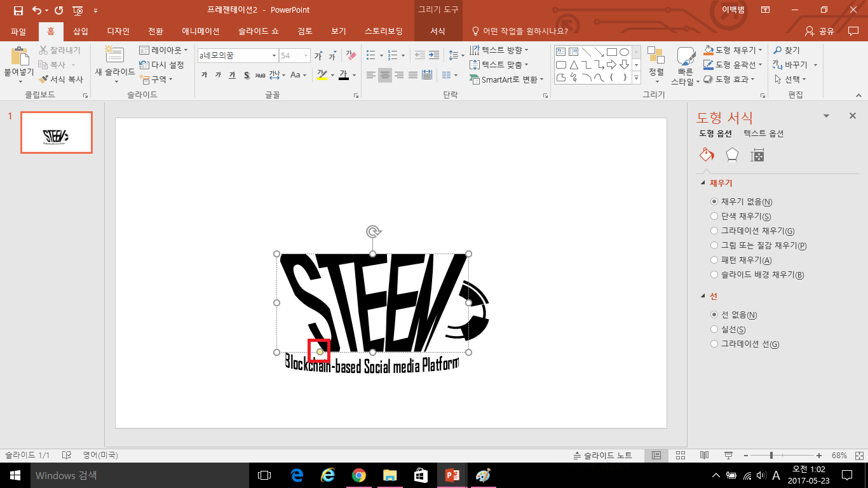The width and height of the screenshot is (868, 488).
Task: Click the Save icon in quick access toolbar
Action: (x=18, y=10)
